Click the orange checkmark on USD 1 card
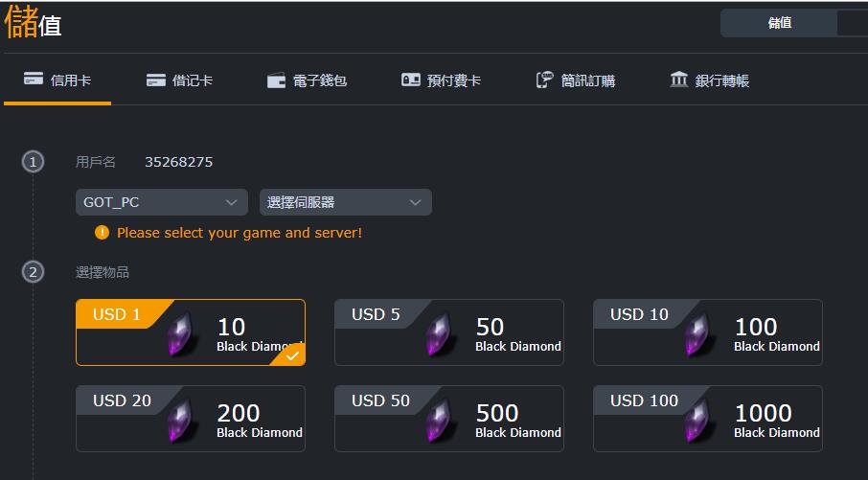This screenshot has width=868, height=480. pyautogui.click(x=292, y=356)
